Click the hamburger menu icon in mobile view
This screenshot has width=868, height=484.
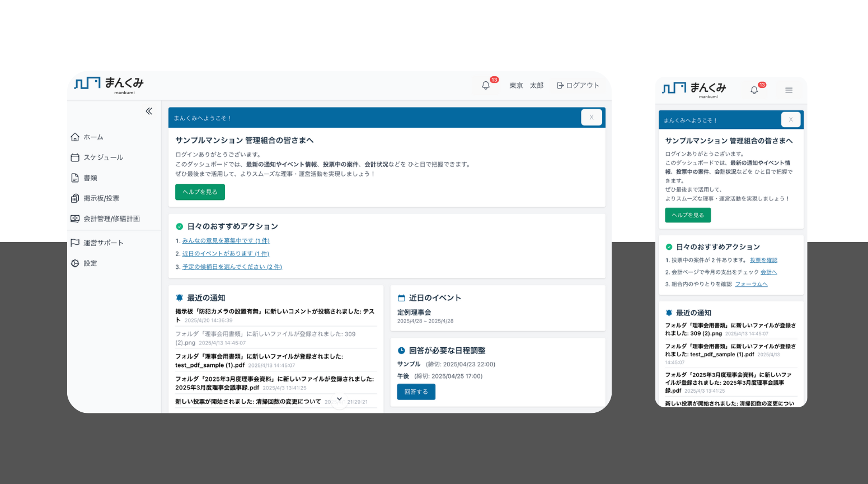[x=789, y=90]
